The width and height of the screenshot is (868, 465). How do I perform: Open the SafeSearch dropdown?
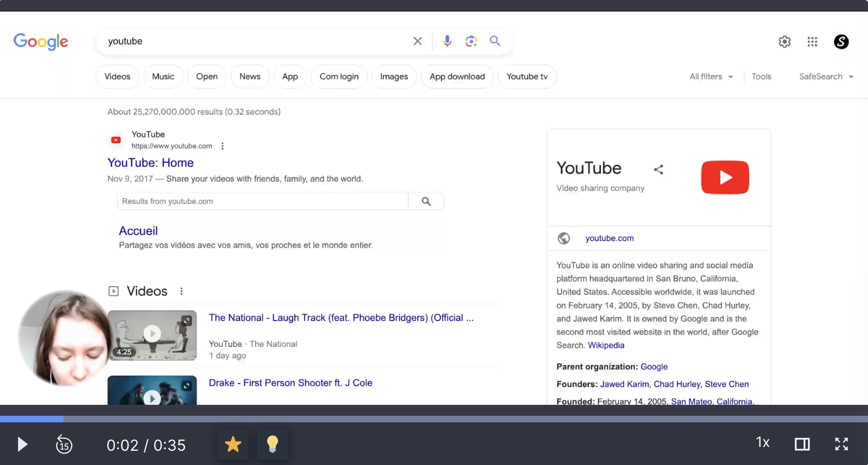[826, 77]
